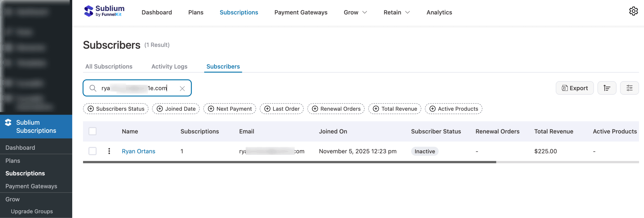Screen dimensions: 644x218
Task: Switch to the Activity Logs tab
Action: click(x=169, y=67)
